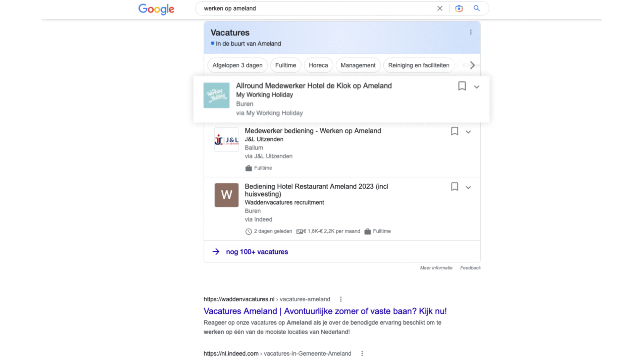Click the My Working Holiday logo thumbnail
Viewport: 644px width, 362px height.
pyautogui.click(x=216, y=95)
